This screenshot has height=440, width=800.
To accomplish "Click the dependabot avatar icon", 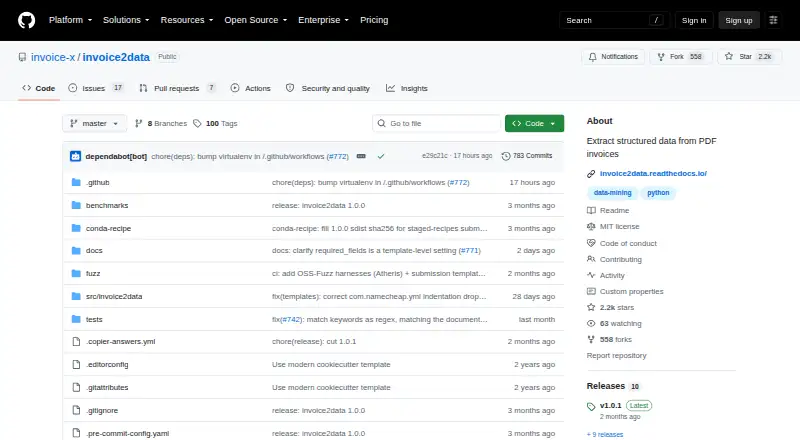I will [x=76, y=156].
